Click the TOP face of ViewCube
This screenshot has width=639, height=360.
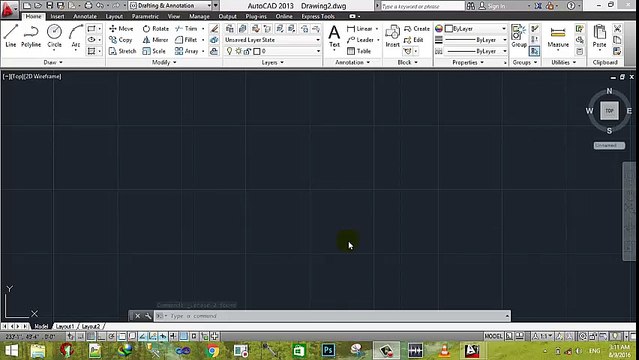609,110
